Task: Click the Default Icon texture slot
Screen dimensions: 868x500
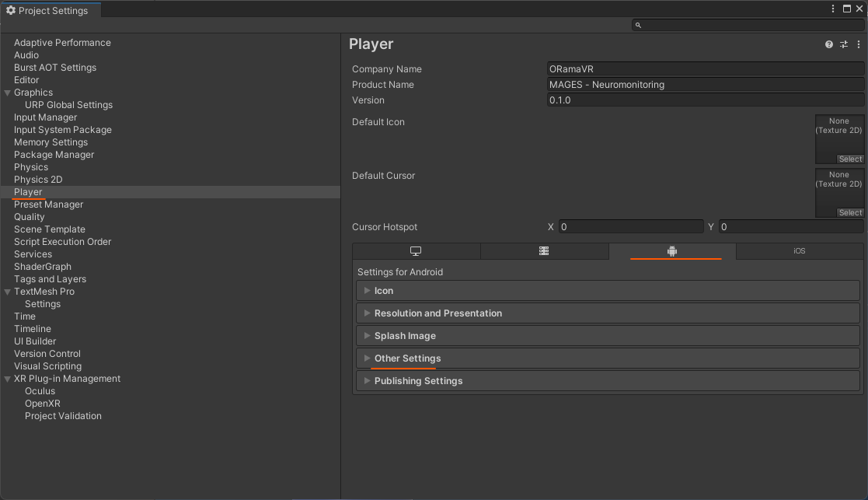Action: 839,139
